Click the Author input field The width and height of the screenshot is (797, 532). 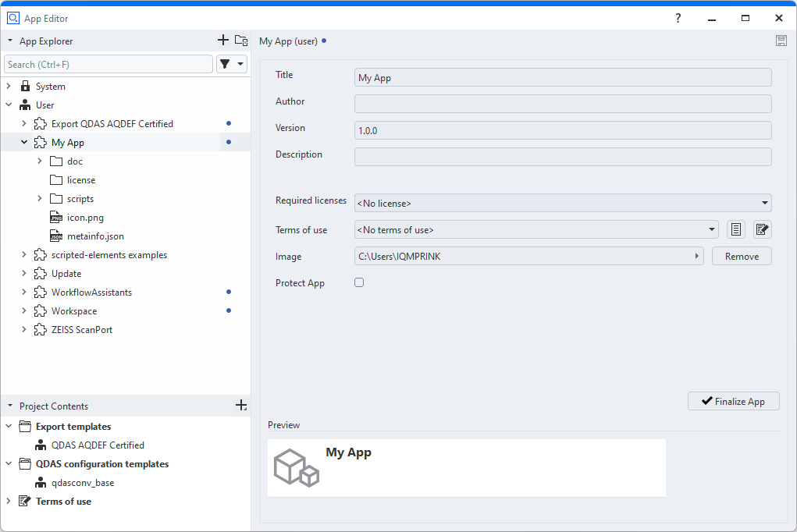click(x=562, y=104)
